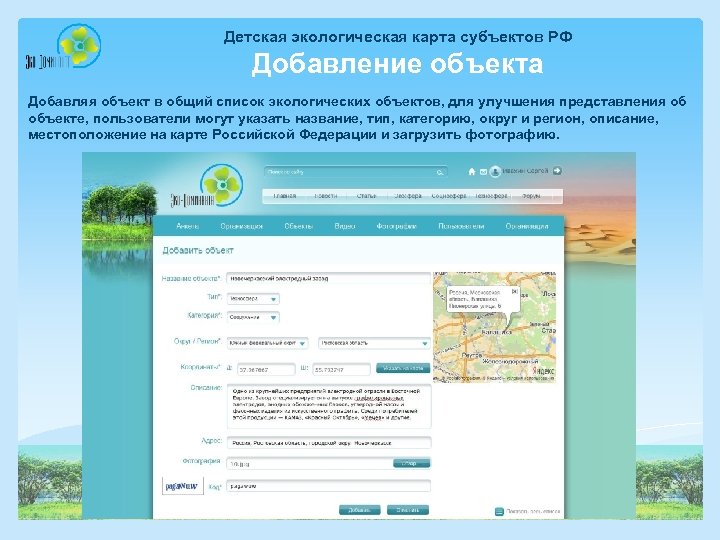Viewport: 720px width, 540px height.
Task: Click the object name input field
Action: [329, 278]
